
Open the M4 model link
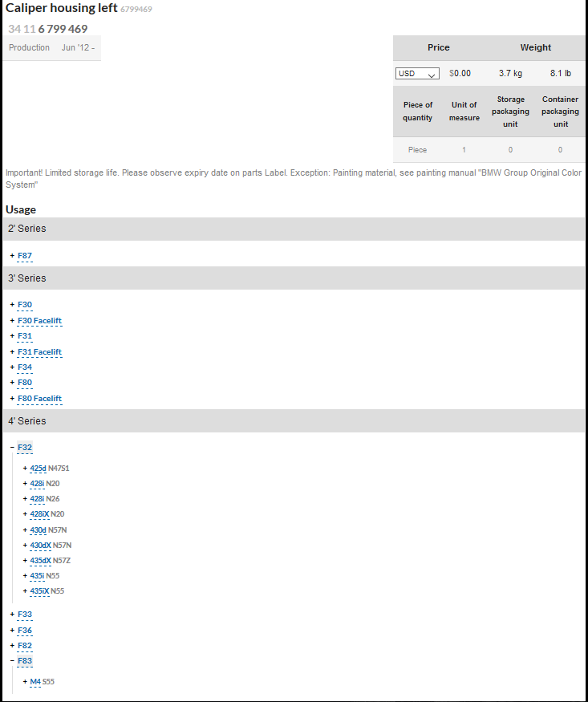click(x=35, y=682)
